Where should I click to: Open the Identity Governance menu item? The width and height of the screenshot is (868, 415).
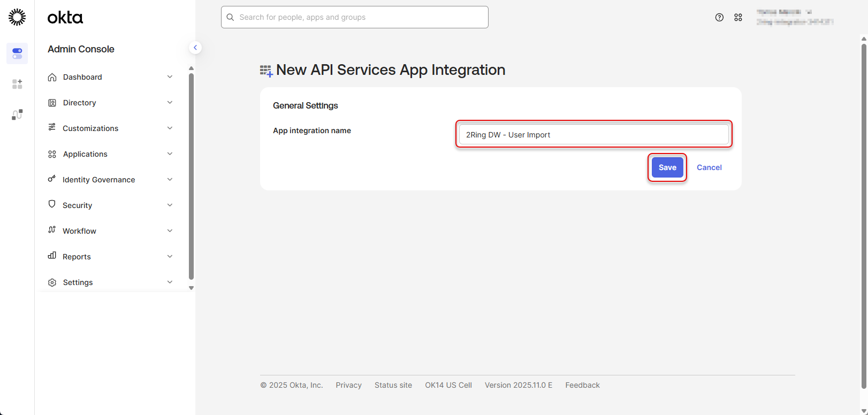pos(98,180)
